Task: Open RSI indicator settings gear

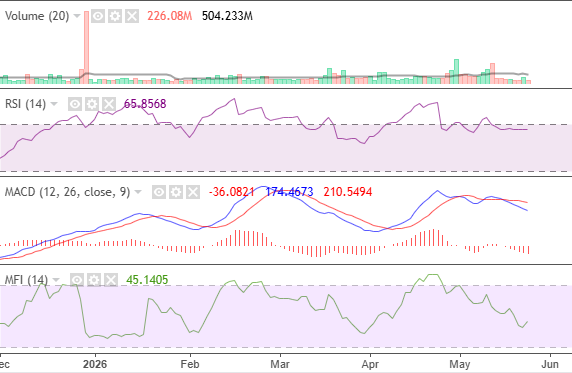Action: [x=92, y=104]
